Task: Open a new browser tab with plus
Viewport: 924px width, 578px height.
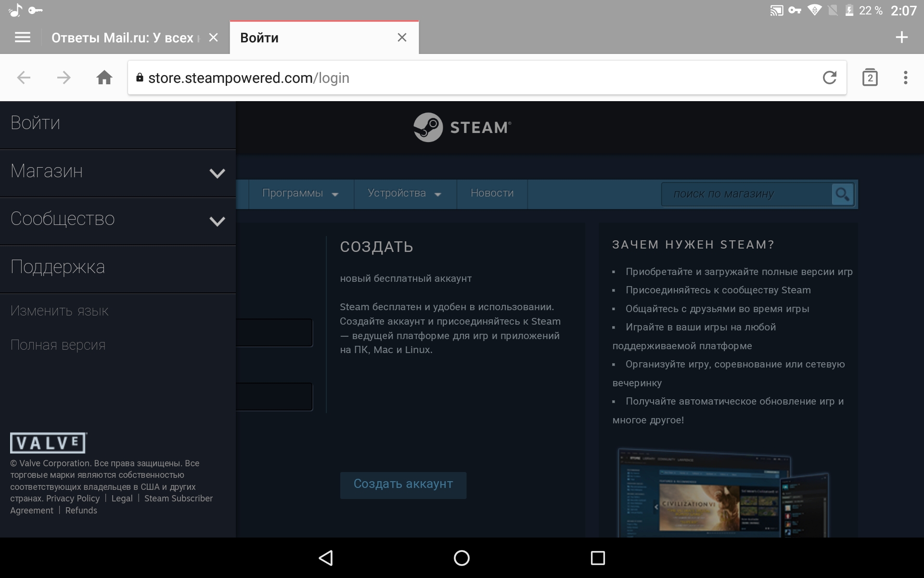Action: (x=902, y=37)
